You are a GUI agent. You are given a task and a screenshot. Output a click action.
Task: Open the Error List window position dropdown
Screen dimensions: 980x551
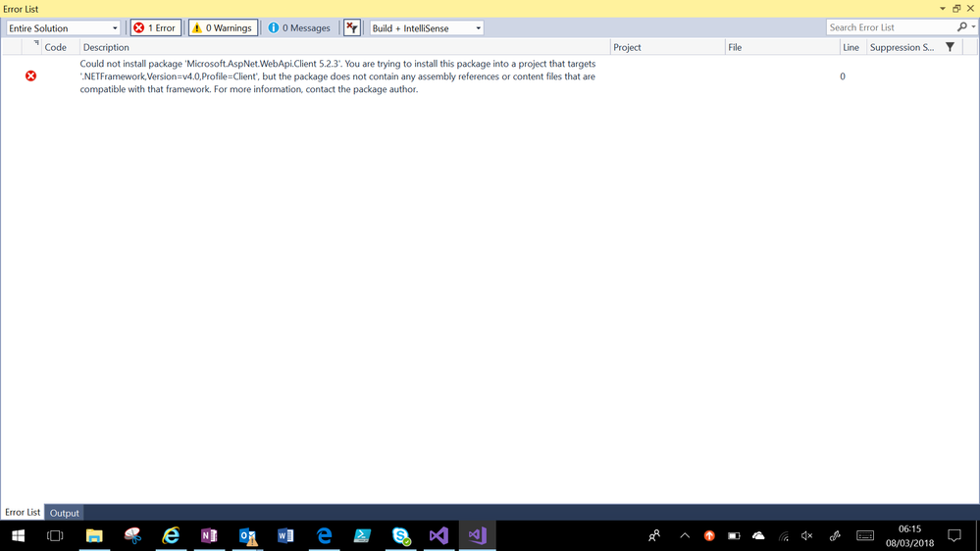pos(943,9)
